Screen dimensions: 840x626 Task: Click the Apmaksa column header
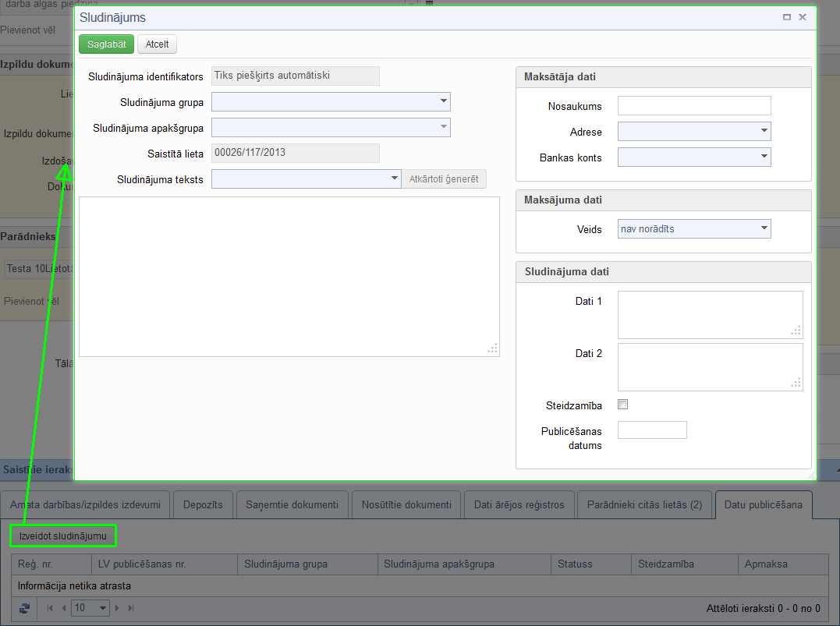(x=783, y=564)
